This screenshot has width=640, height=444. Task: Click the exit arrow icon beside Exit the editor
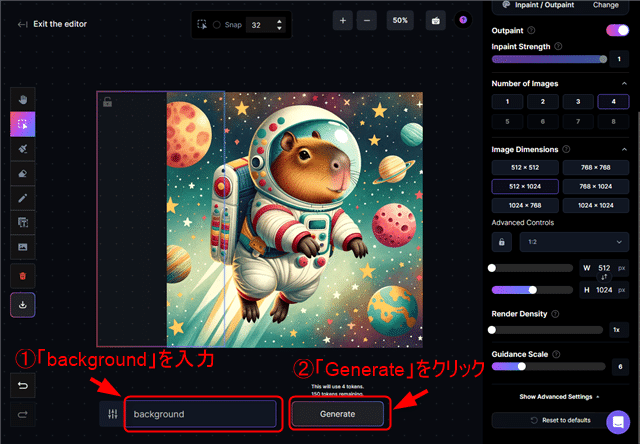point(22,24)
